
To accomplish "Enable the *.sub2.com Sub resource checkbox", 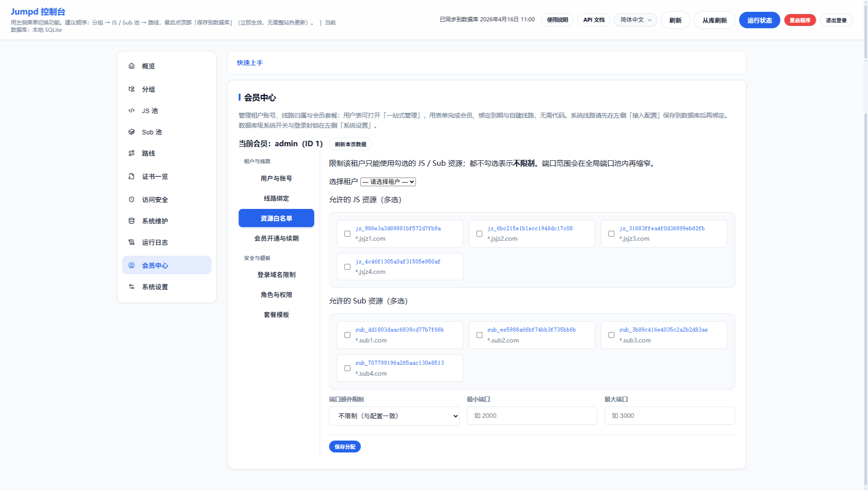I will [x=479, y=335].
